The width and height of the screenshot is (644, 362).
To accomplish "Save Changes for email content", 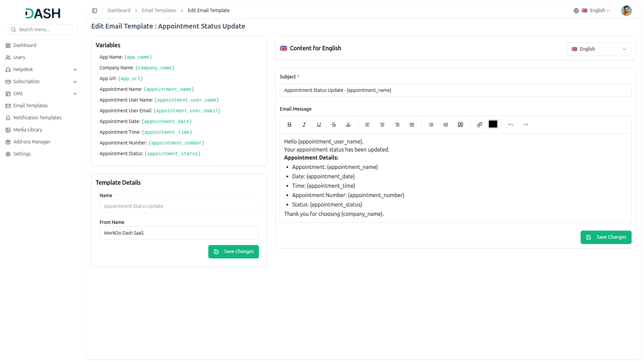I will [x=606, y=237].
